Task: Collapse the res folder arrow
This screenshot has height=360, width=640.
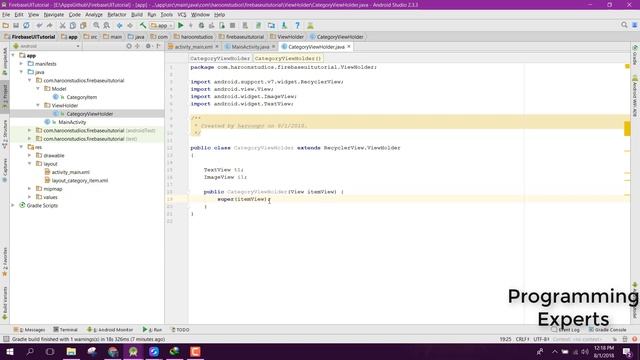Action: (x=21, y=147)
